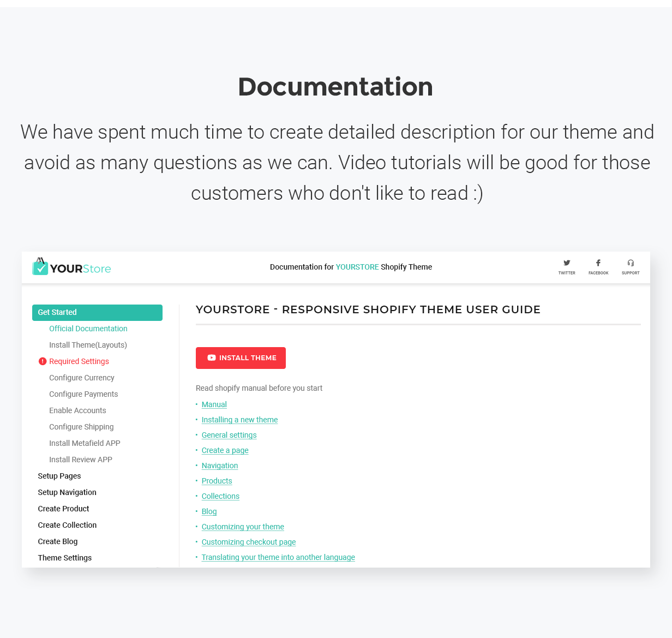Follow the Collections link
Image resolution: width=672 pixels, height=638 pixels.
tap(220, 496)
